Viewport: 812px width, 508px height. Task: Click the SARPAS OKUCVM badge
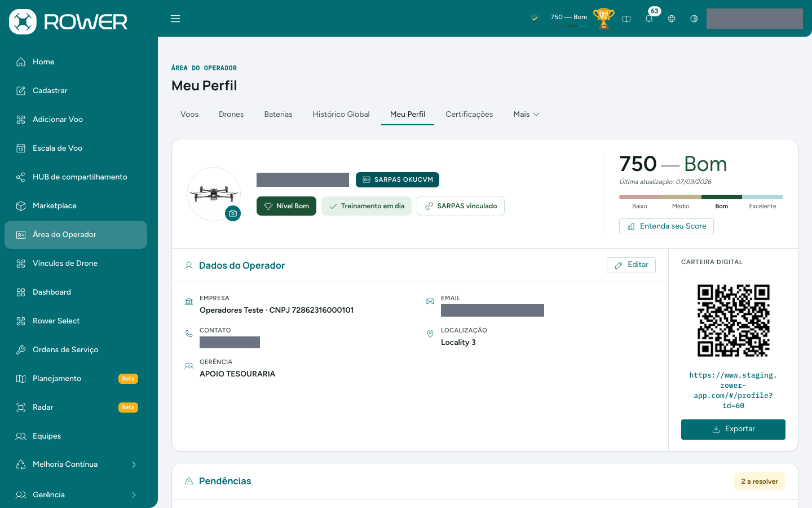(398, 179)
